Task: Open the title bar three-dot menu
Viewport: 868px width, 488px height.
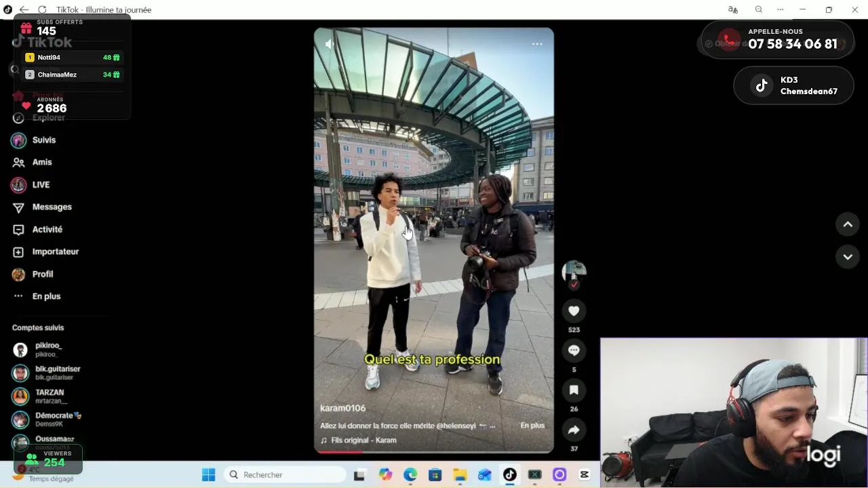Action: (x=781, y=9)
